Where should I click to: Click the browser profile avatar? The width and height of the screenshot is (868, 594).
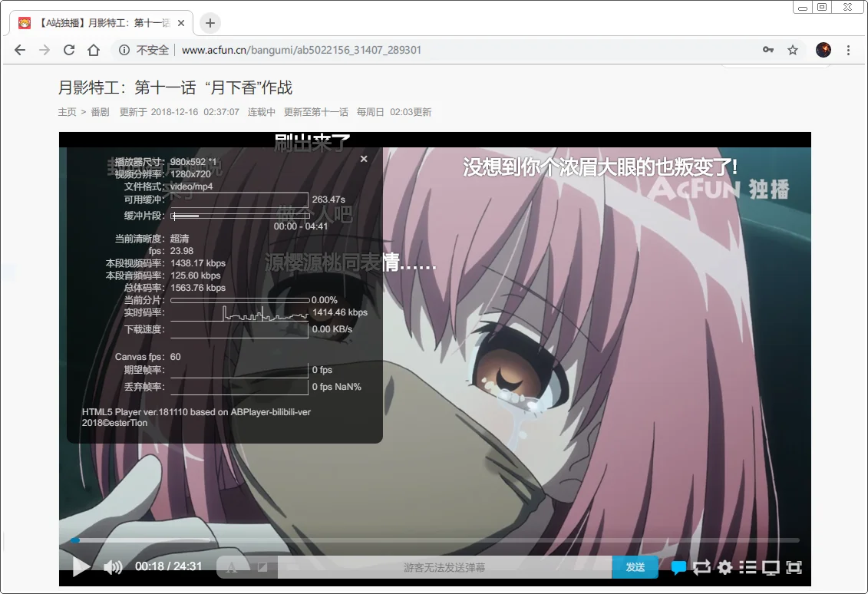coord(823,49)
